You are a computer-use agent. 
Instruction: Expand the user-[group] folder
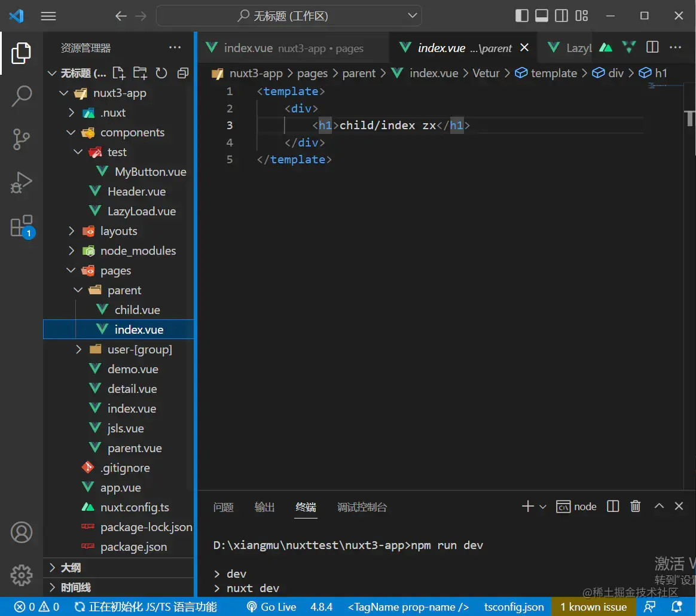click(78, 349)
